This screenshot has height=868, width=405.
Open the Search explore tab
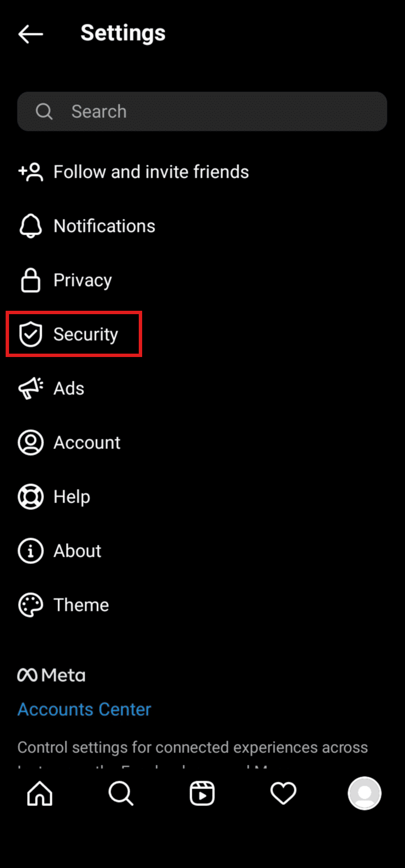tap(121, 794)
